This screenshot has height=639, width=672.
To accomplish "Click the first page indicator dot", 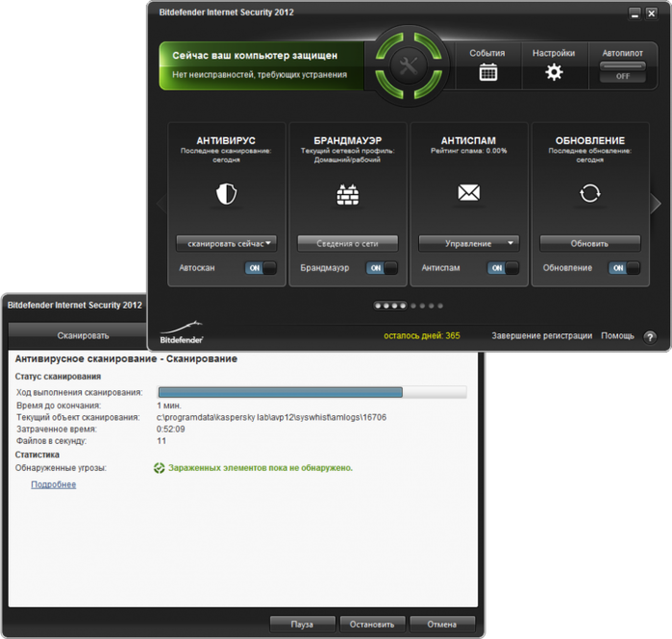I will 378,306.
